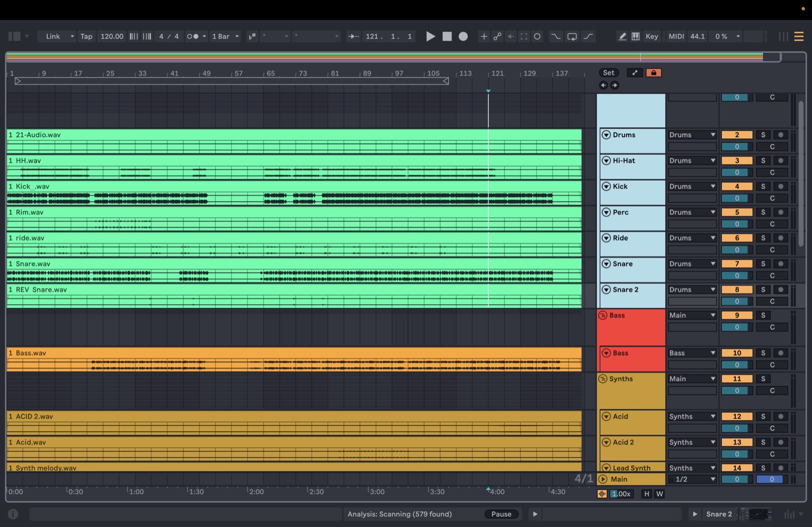Toggle the metronome icon

click(x=193, y=36)
